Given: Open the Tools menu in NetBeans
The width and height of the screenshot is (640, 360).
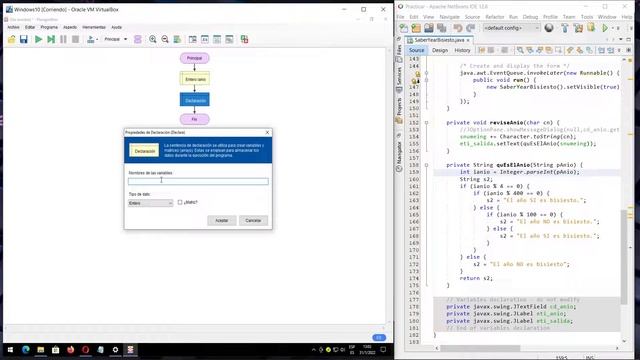Looking at the screenshot, I should pos(587,17).
